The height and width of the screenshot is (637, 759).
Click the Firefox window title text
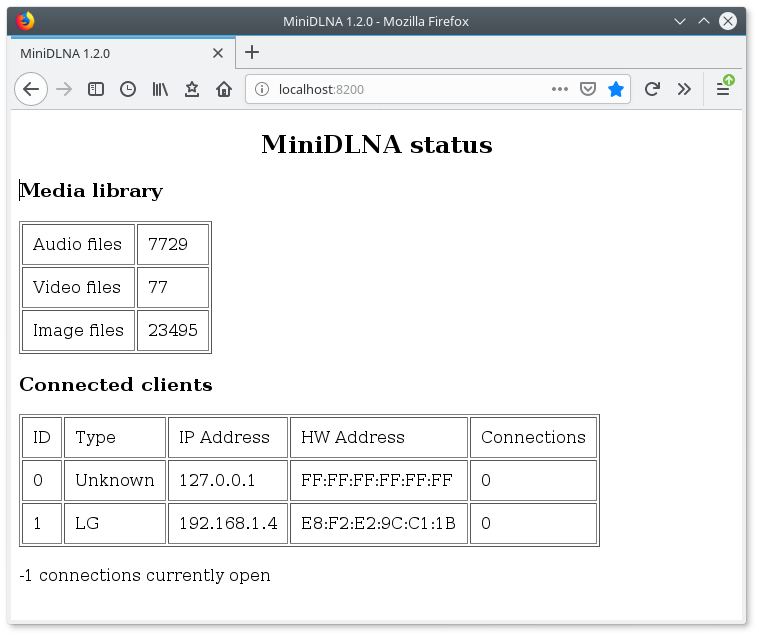[376, 21]
